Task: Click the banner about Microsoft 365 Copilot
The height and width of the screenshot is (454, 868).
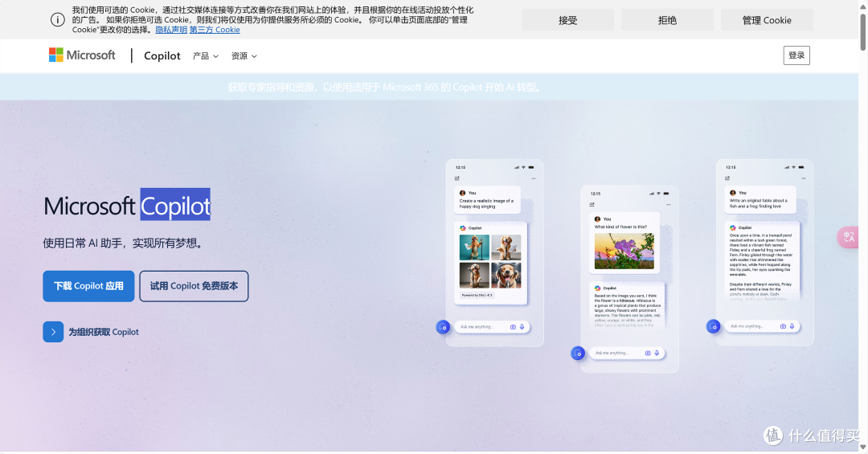Action: click(x=385, y=87)
